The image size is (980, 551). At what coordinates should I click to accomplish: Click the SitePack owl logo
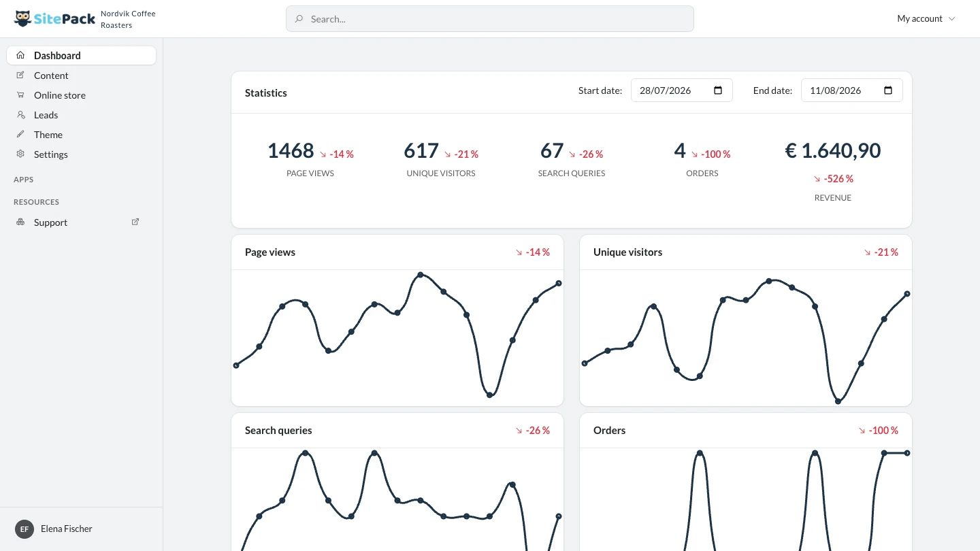pos(22,18)
